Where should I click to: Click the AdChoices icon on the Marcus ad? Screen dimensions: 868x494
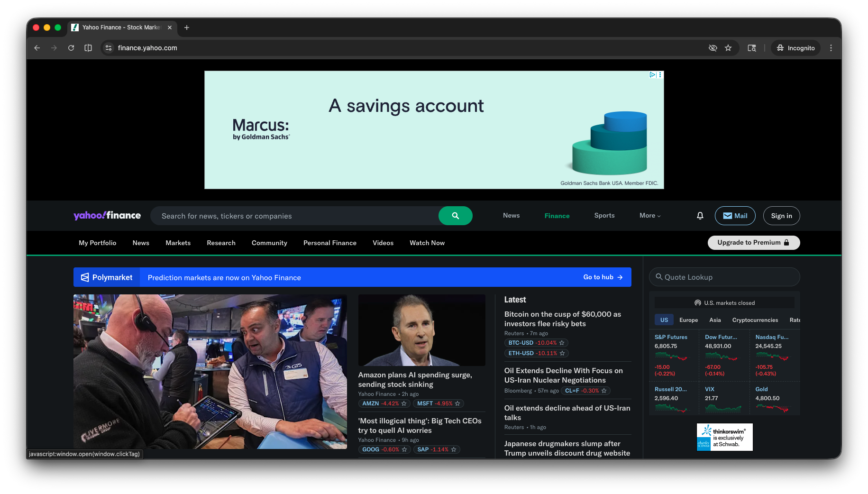click(652, 74)
